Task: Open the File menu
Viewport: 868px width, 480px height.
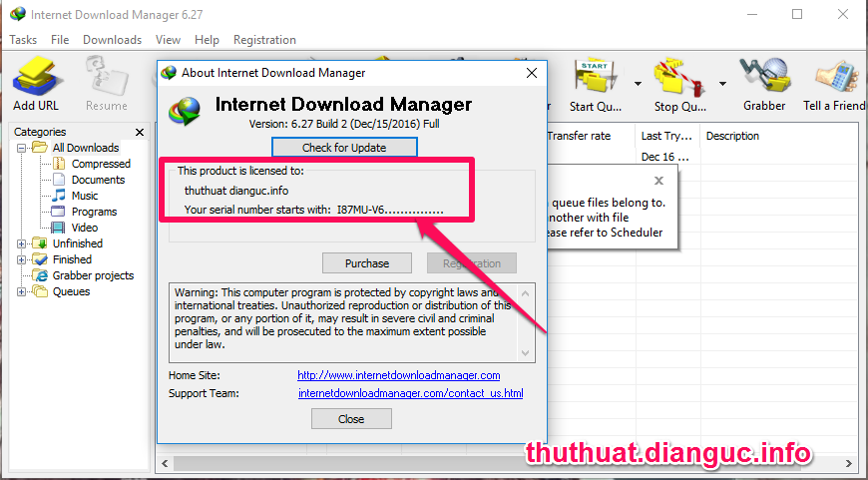Action: click(60, 40)
